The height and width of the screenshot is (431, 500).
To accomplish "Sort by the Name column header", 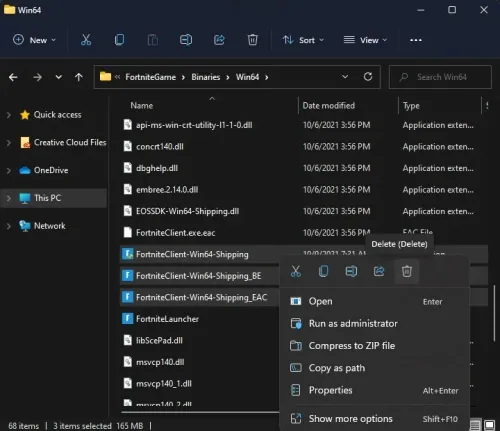I will 142,106.
